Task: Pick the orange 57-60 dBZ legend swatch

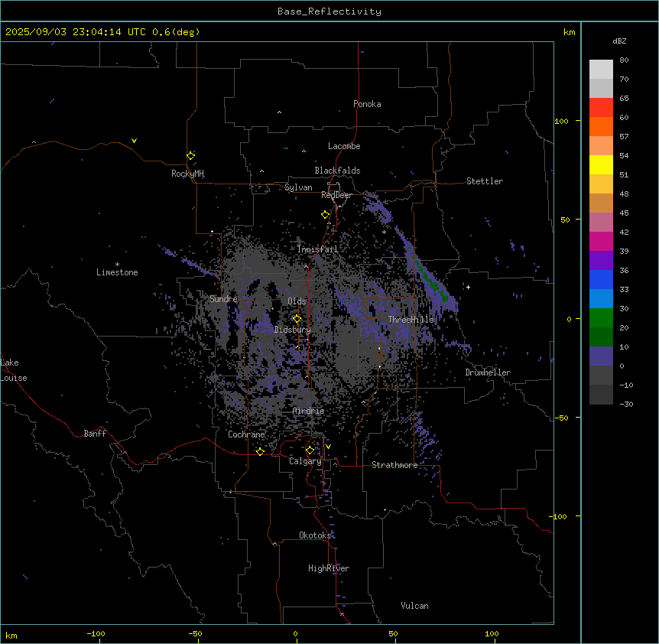Action: coord(601,126)
